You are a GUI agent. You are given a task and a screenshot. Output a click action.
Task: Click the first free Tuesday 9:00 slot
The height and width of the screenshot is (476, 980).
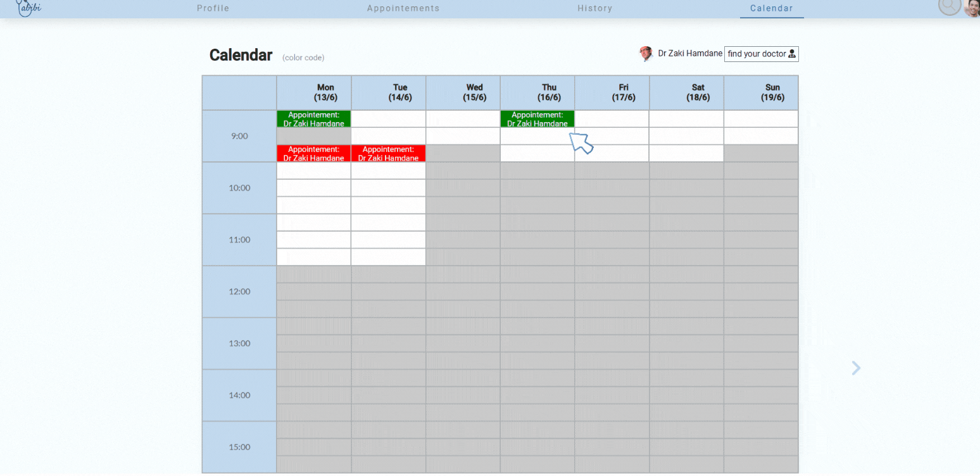point(388,119)
